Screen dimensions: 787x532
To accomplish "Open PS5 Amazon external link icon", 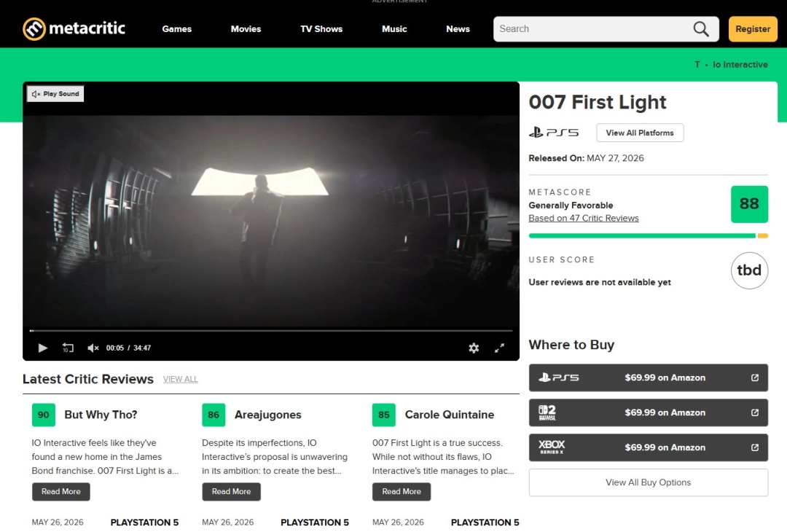I will click(754, 378).
